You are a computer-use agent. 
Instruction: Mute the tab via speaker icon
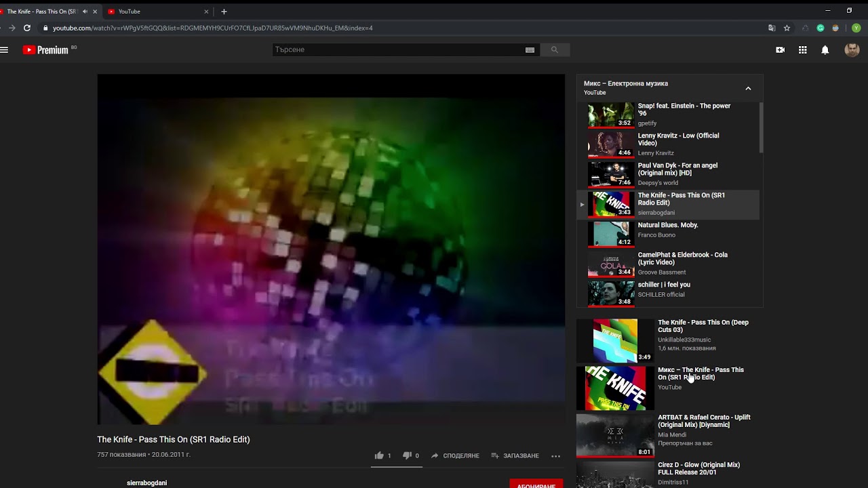85,12
